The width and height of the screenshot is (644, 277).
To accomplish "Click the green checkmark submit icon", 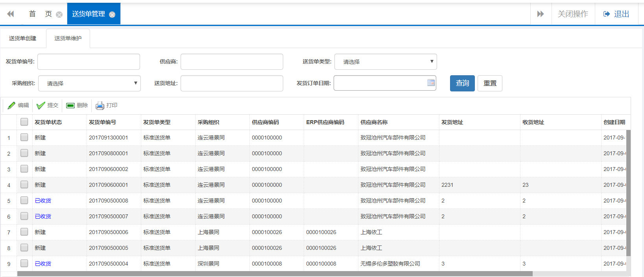I will pos(41,106).
